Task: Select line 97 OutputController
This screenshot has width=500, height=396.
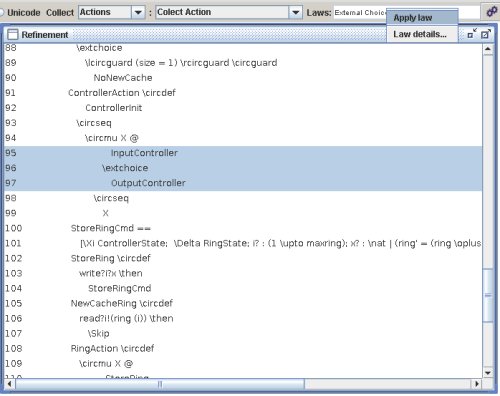Action: click(243, 183)
